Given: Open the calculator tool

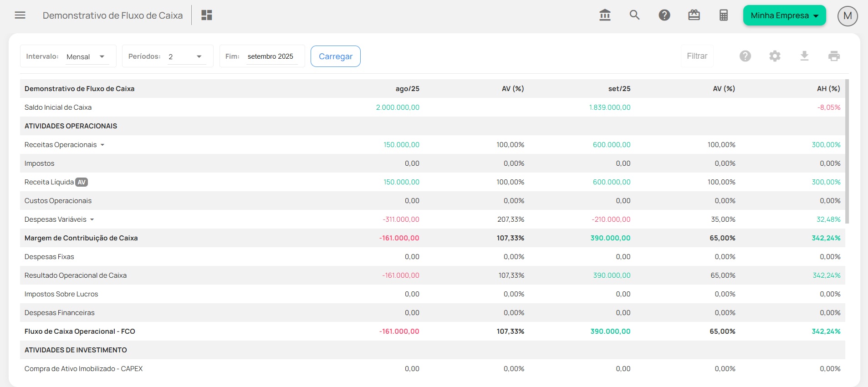Looking at the screenshot, I should (724, 15).
